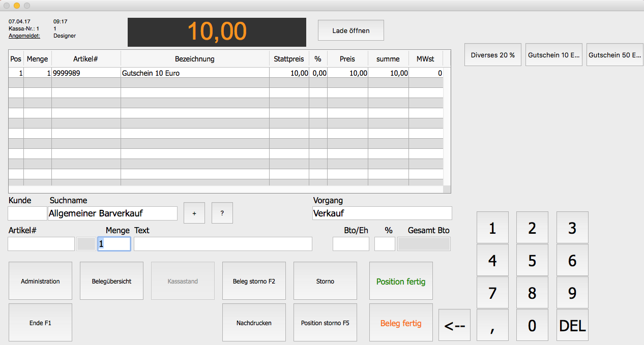Open Belegübersicht receipt overview
Viewport: 644px width, 345px height.
click(111, 281)
